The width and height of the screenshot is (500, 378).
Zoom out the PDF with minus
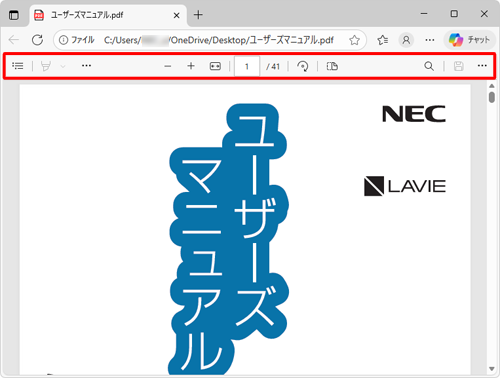tap(168, 66)
